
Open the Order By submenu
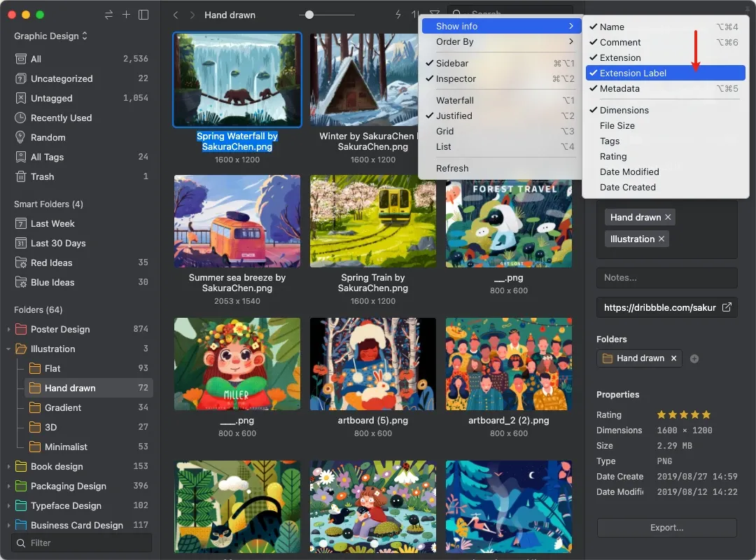pyautogui.click(x=500, y=42)
